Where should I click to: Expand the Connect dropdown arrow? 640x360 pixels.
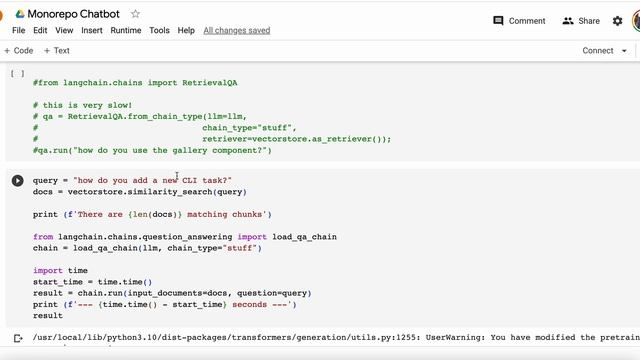coord(624,51)
